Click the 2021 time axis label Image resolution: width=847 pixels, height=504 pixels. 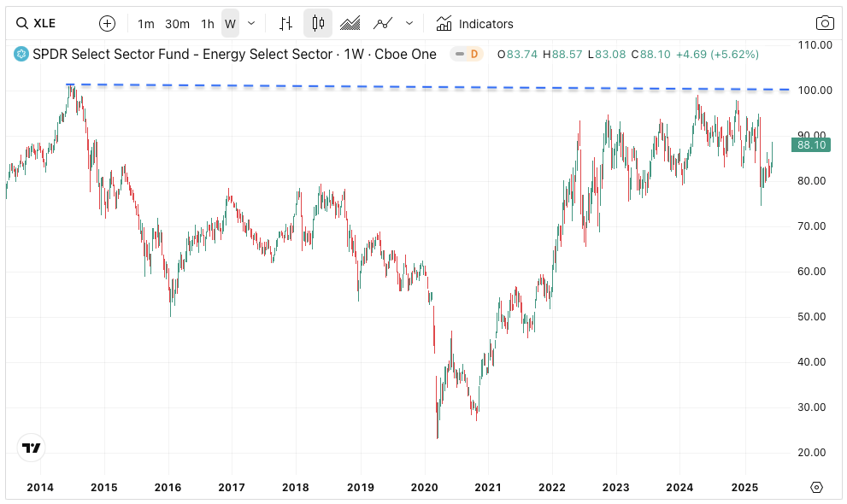[488, 488]
